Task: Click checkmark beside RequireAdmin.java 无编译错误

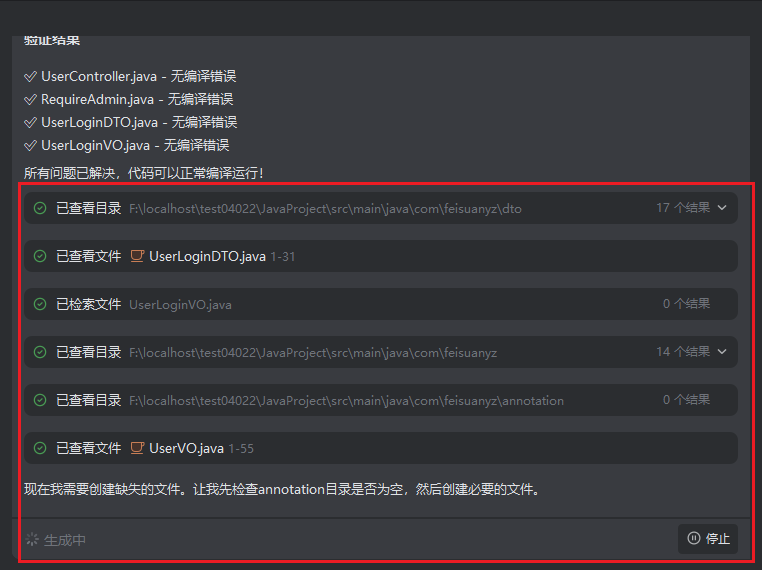Action: point(30,99)
